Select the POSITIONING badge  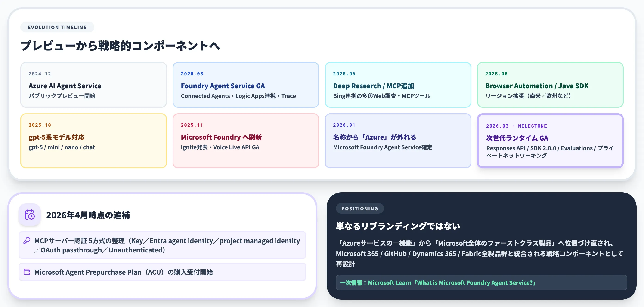click(360, 208)
